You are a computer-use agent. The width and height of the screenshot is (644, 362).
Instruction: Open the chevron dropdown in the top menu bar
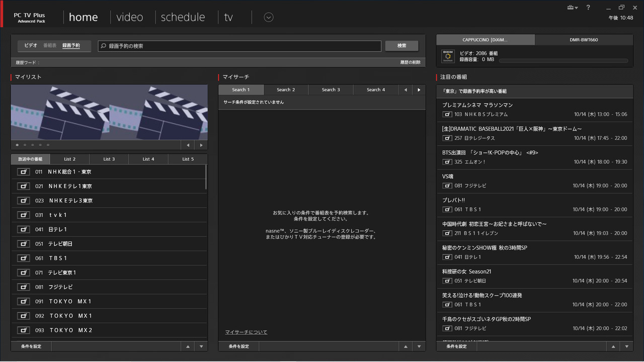click(x=268, y=17)
